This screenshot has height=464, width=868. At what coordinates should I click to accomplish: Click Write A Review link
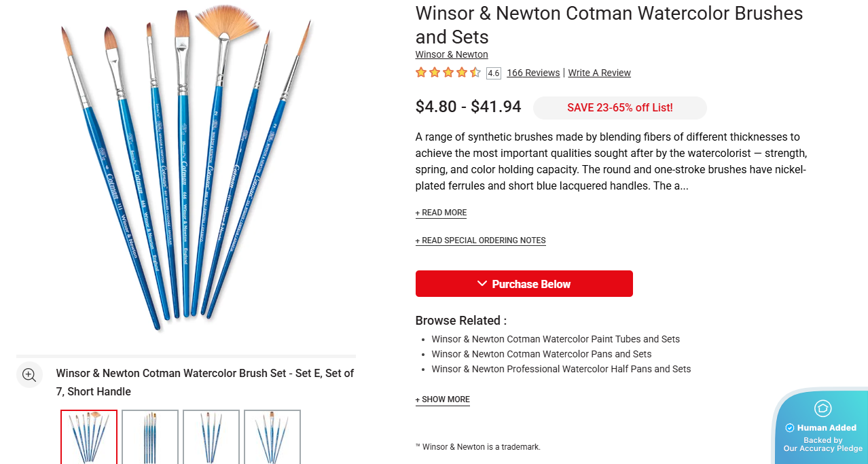[x=599, y=73]
